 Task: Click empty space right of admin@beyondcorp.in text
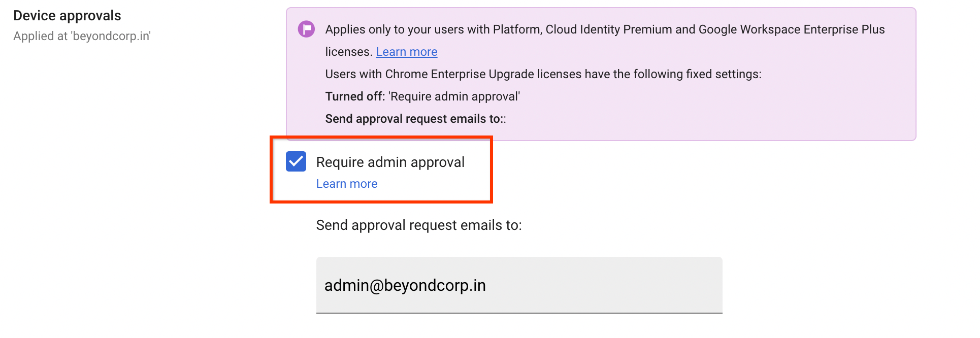coord(609,285)
